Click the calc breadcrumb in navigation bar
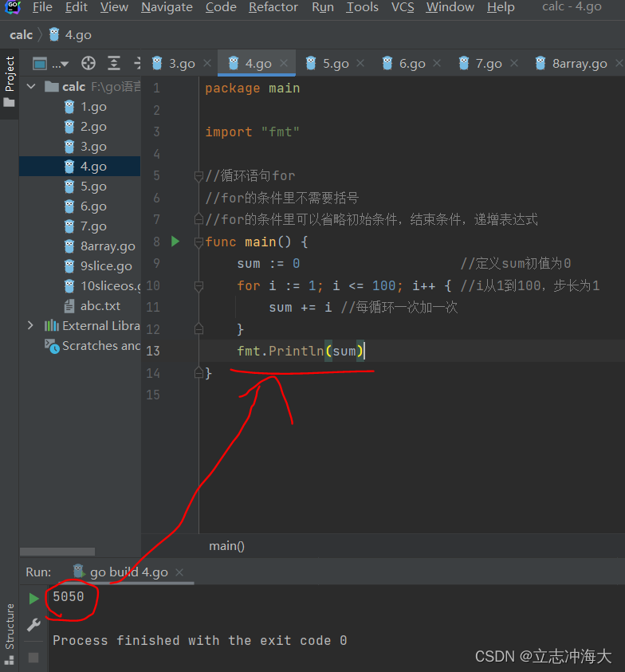625x672 pixels. pos(21,35)
